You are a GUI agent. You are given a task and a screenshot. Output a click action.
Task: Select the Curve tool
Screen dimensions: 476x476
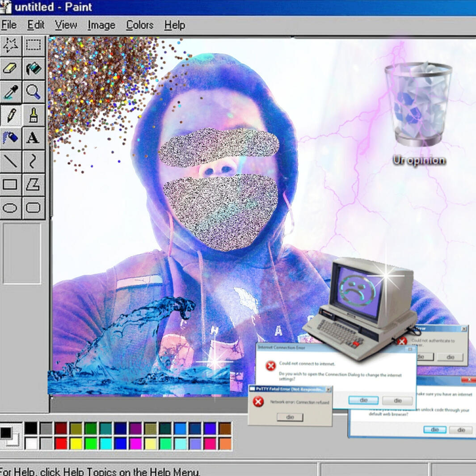pyautogui.click(x=34, y=161)
